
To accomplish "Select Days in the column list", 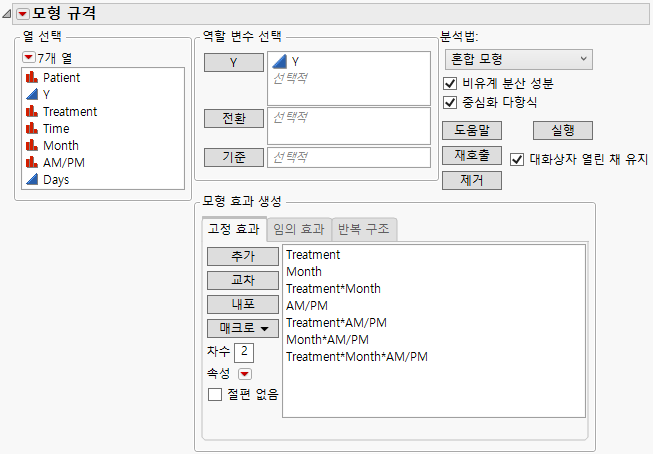I will click(56, 180).
